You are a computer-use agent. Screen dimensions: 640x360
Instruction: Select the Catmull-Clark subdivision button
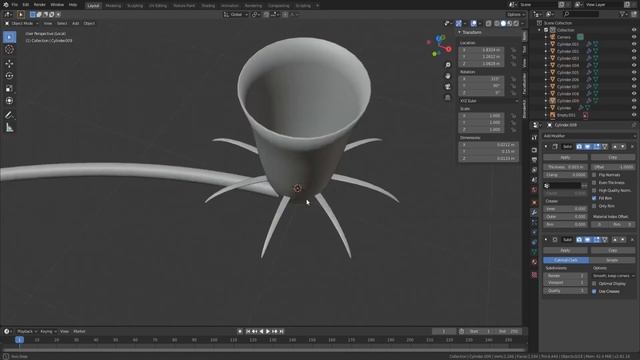[566, 260]
